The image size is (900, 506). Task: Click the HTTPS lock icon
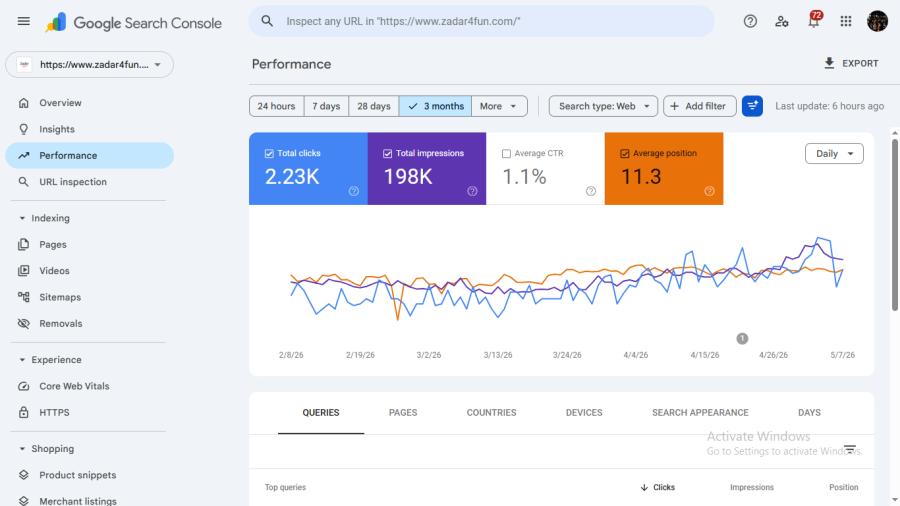[x=24, y=412]
